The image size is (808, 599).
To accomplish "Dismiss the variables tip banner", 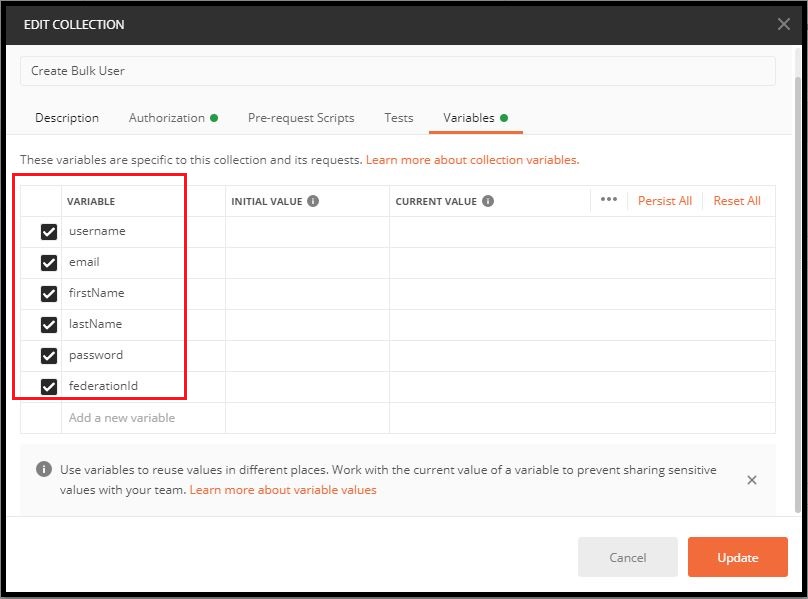I will pos(751,480).
